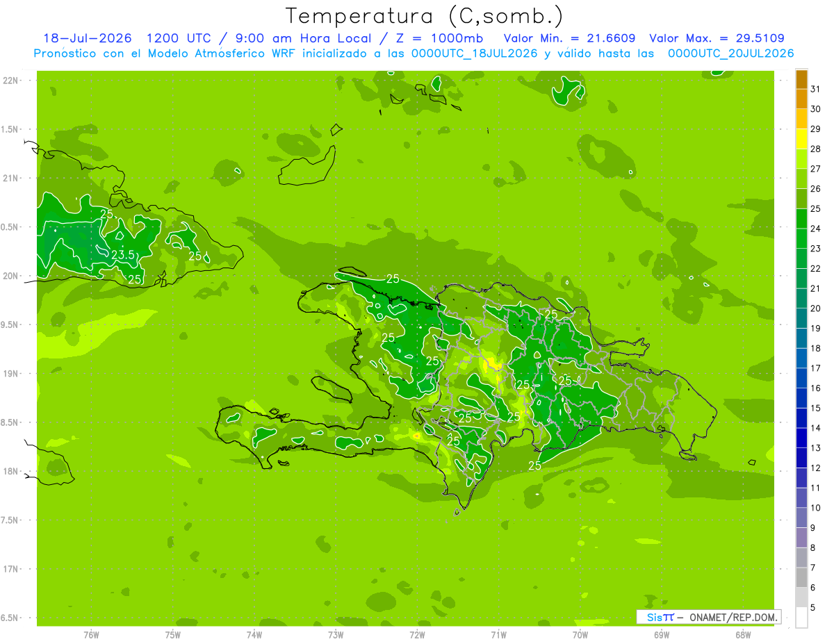Click the colorbar label "12"
This screenshot has width=834, height=644.
(x=816, y=468)
